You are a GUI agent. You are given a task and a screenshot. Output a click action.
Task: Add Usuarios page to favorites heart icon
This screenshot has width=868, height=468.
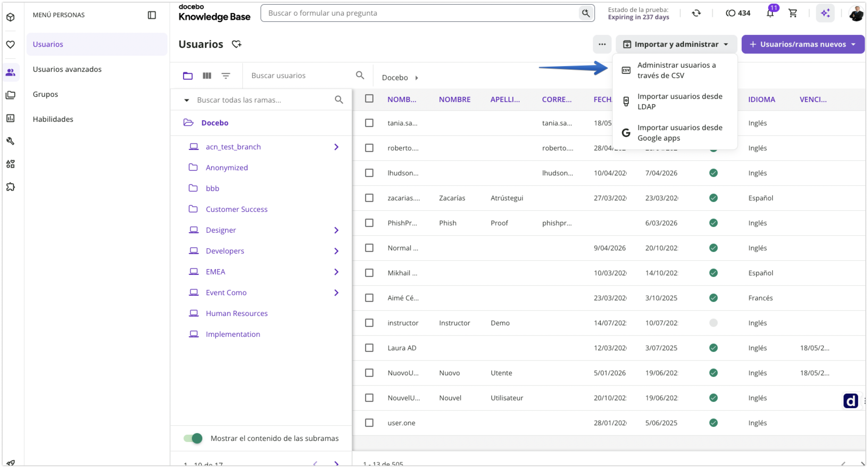[237, 44]
